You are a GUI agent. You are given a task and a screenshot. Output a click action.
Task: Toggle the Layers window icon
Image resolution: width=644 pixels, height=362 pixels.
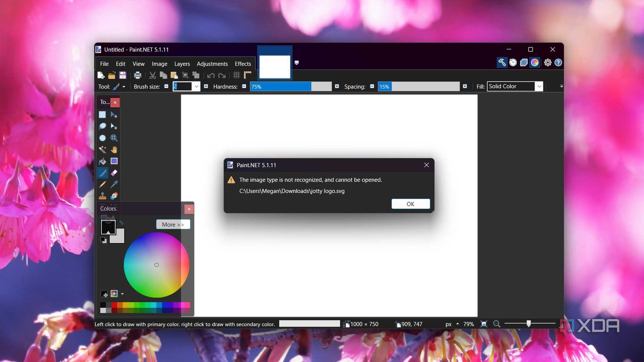coord(524,62)
